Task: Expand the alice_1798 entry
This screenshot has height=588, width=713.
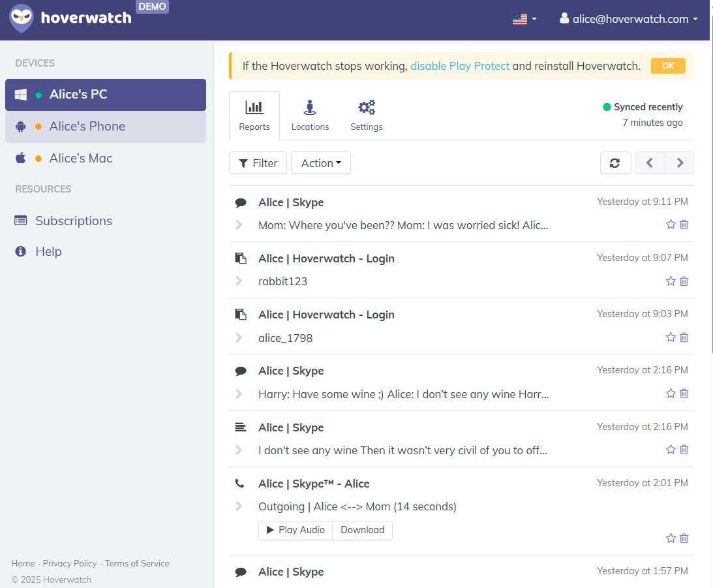Action: pyautogui.click(x=239, y=337)
